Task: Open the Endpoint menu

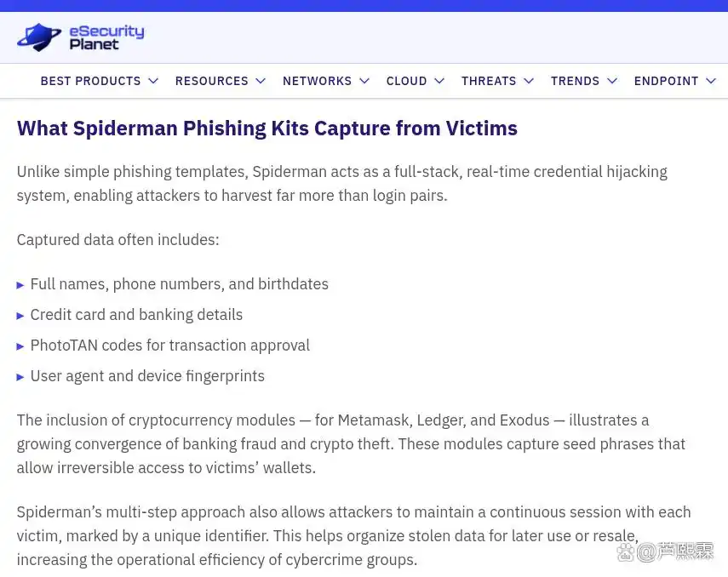Action: (666, 81)
